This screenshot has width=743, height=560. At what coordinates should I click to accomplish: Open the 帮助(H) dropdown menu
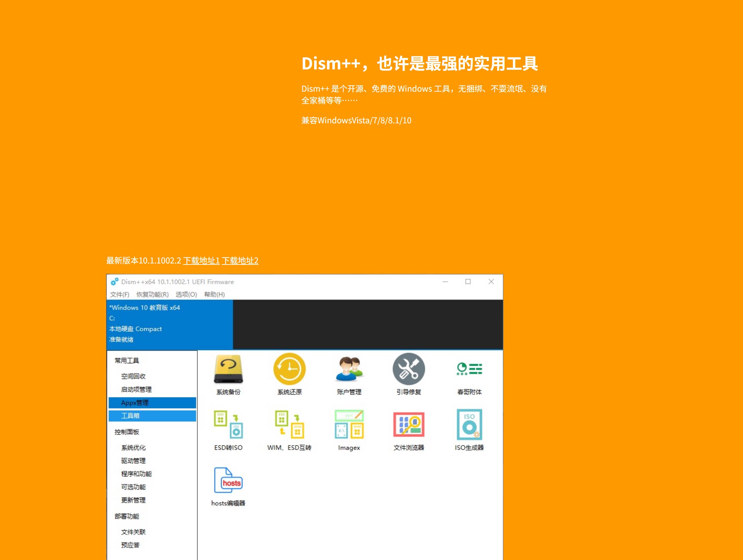pyautogui.click(x=214, y=294)
